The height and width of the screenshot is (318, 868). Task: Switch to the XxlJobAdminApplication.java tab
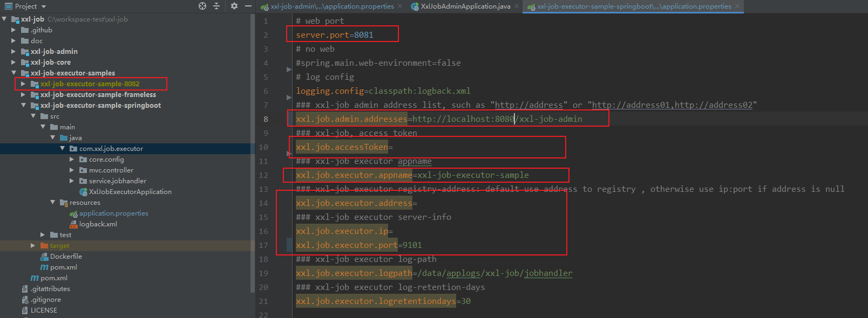(x=465, y=6)
